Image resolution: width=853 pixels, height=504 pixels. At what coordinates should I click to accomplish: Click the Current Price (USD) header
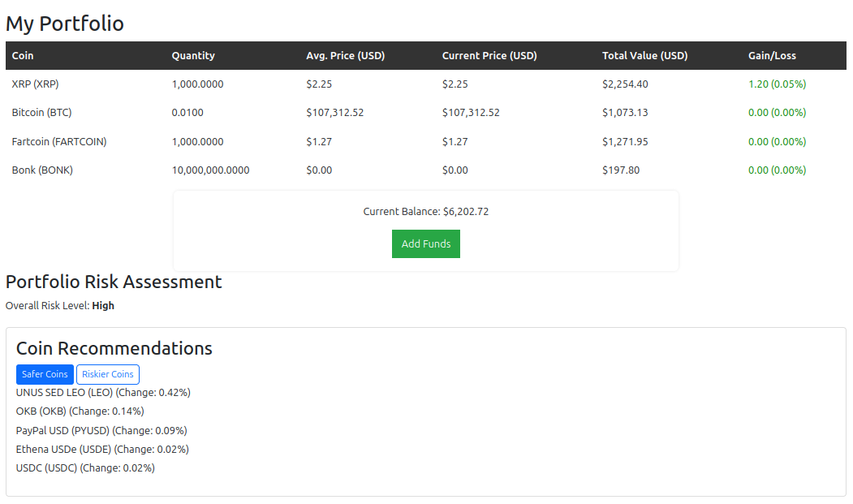[x=489, y=56]
